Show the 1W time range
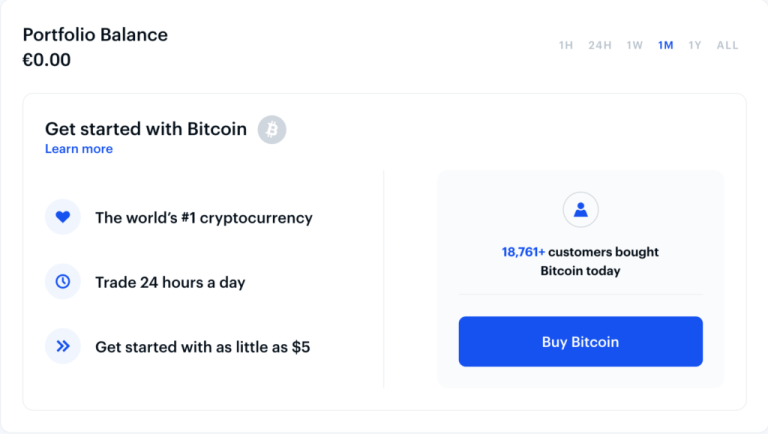Viewport: 768px width, 434px height. click(635, 46)
